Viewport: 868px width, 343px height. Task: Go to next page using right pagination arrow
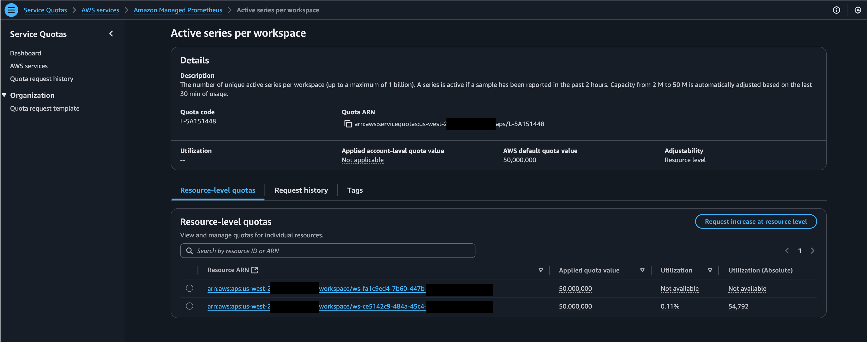click(813, 250)
